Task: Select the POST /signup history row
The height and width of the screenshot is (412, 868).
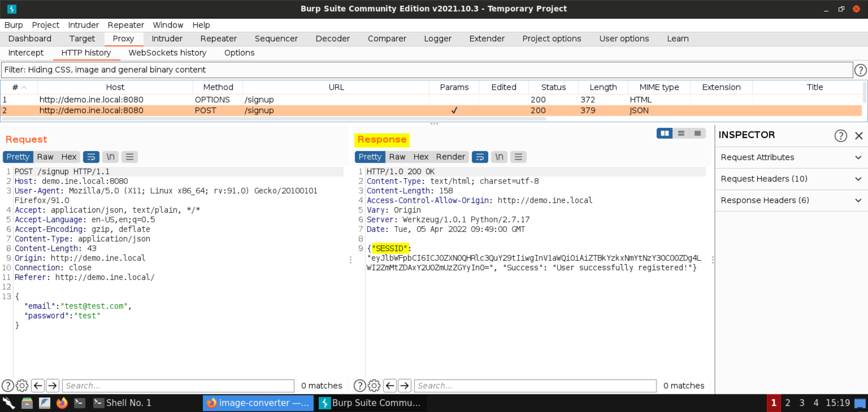Action: 432,110
